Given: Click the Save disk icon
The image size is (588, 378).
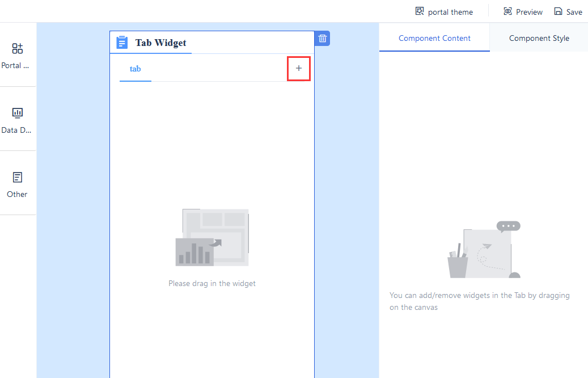Looking at the screenshot, I should point(558,11).
